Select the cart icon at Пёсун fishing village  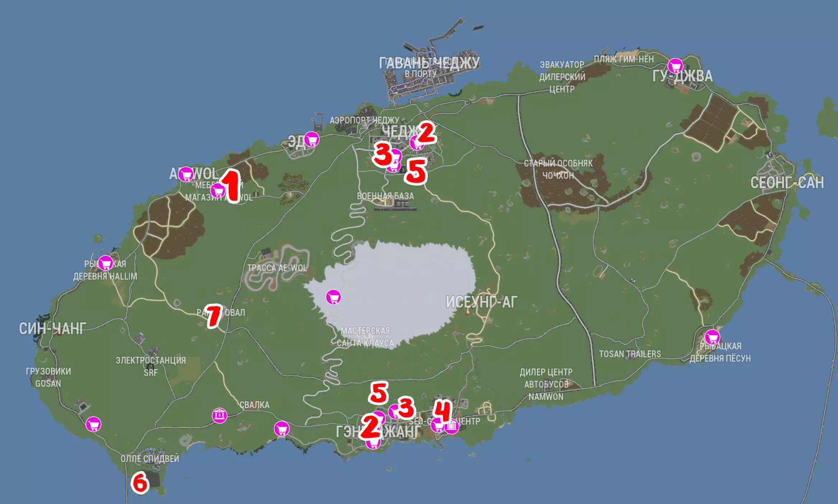point(712,337)
